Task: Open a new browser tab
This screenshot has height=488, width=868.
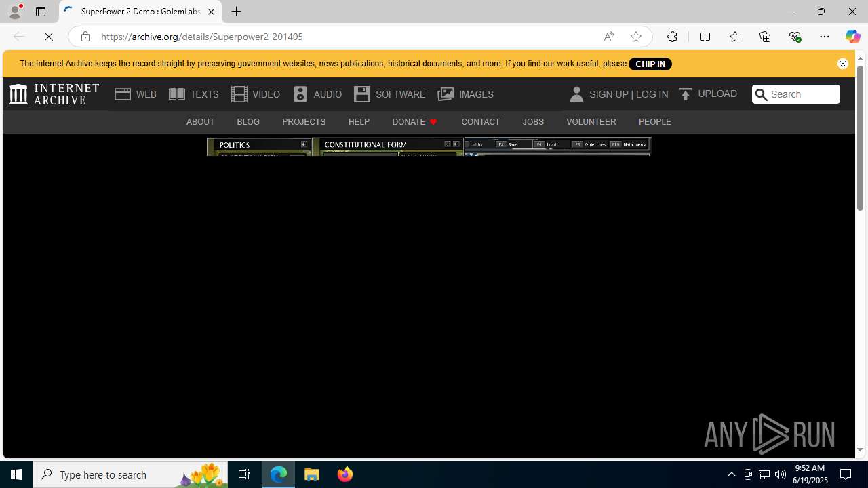Action: click(236, 12)
